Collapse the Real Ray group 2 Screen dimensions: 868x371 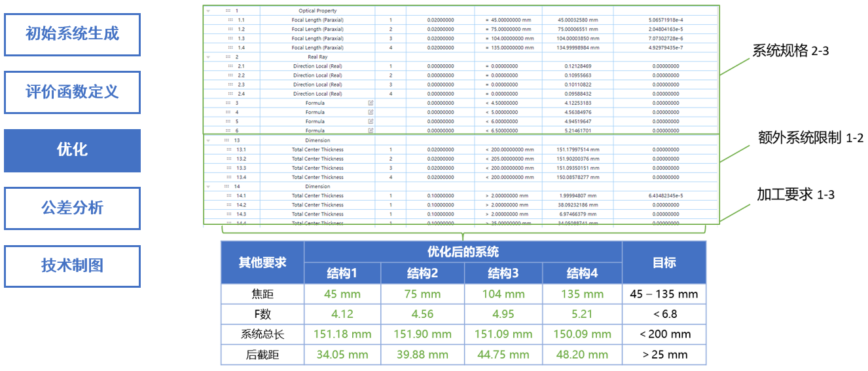click(x=208, y=57)
